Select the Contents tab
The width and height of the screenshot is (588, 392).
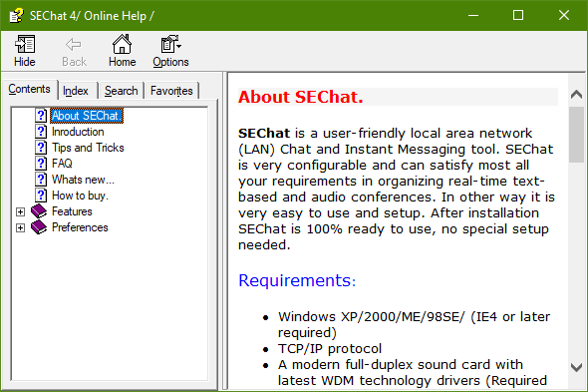point(29,89)
